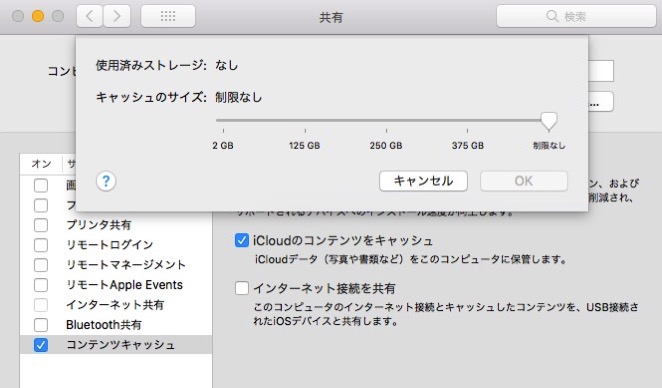Select リモートログイン in the services list
The image size is (662, 388).
coord(110,245)
